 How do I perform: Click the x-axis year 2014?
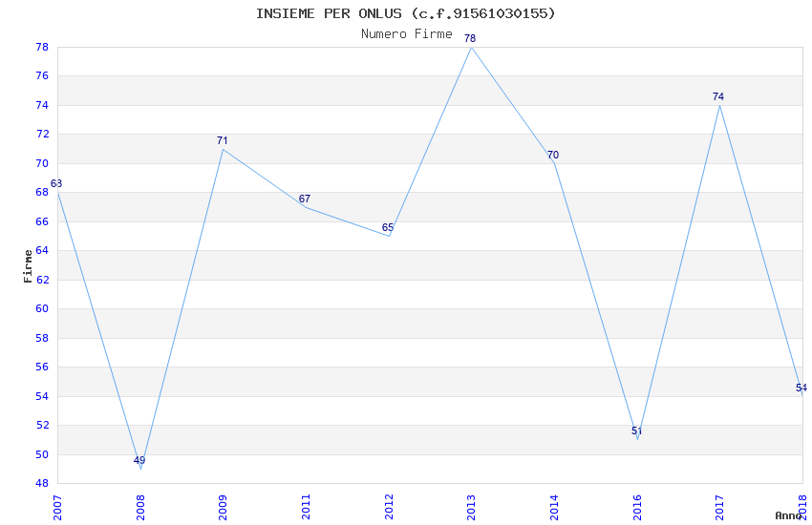pyautogui.click(x=554, y=508)
